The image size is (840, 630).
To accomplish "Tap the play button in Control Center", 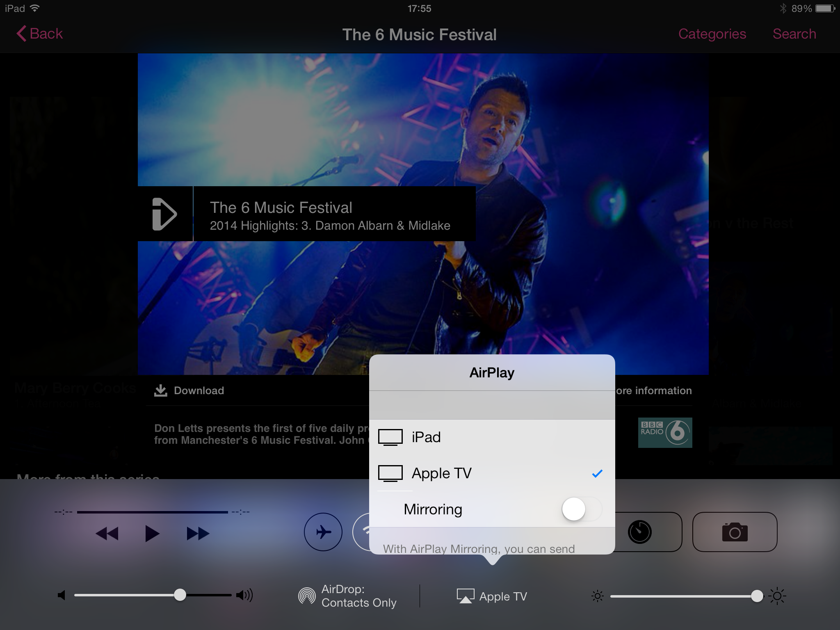I will point(152,534).
